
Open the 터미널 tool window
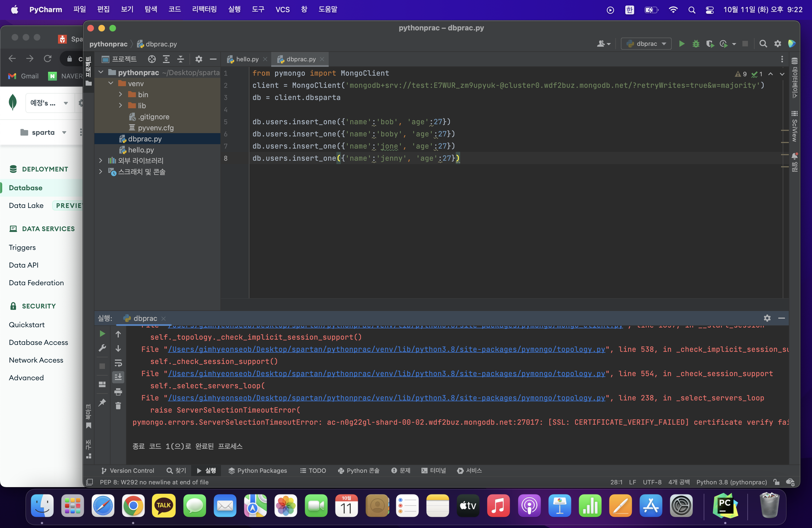[x=434, y=470]
